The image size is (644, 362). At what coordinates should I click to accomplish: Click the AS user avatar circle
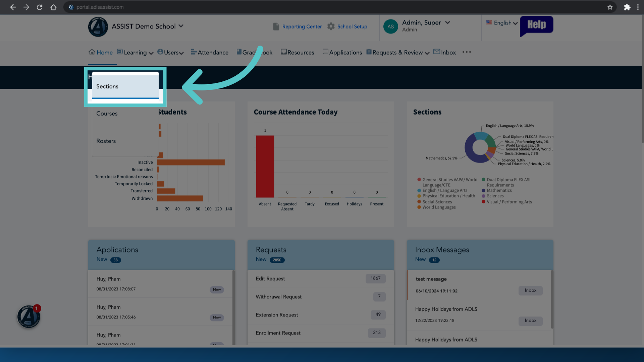tap(391, 26)
